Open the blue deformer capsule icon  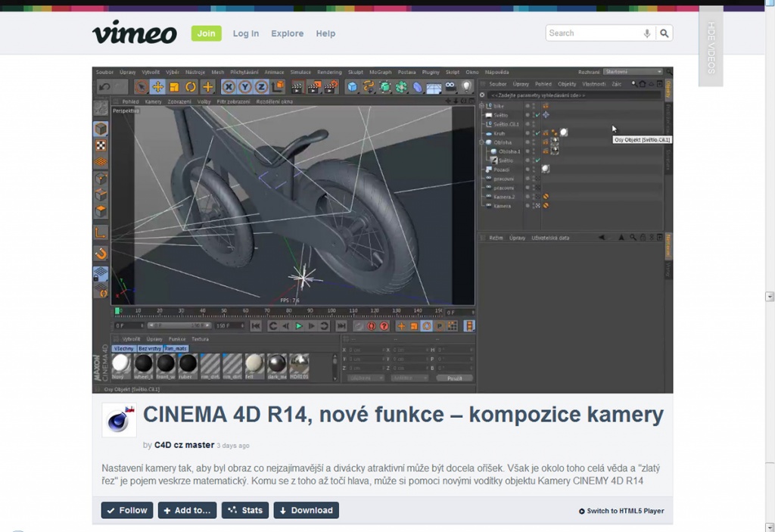click(418, 88)
